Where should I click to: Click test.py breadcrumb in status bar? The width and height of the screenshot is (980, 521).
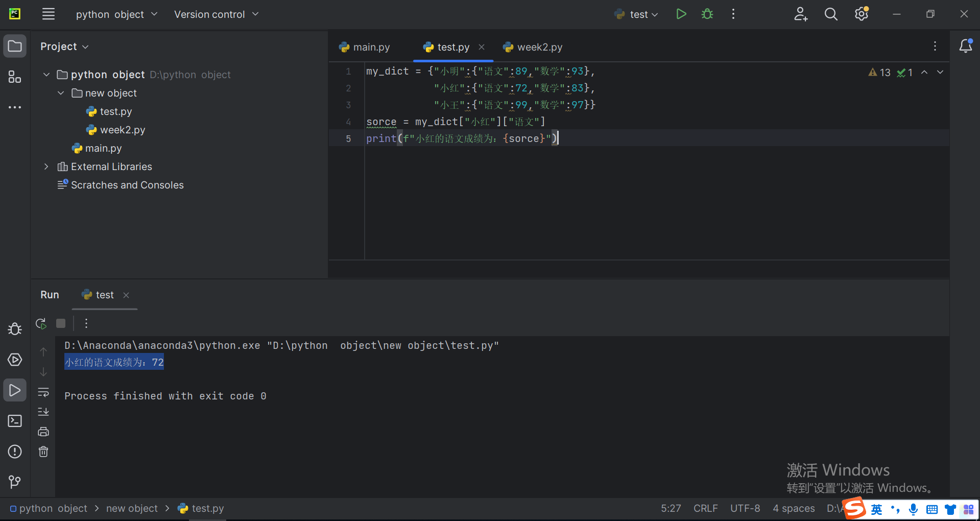[x=201, y=508]
